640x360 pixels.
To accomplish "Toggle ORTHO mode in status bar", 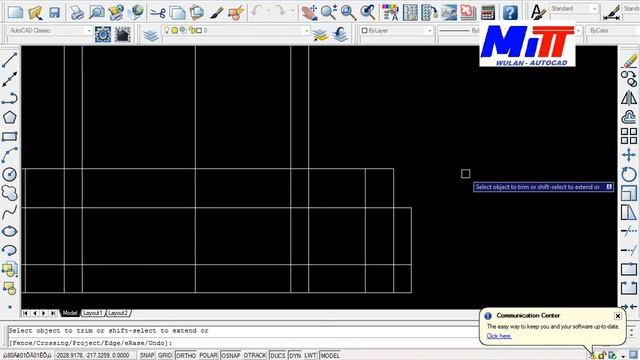I will (x=186, y=356).
